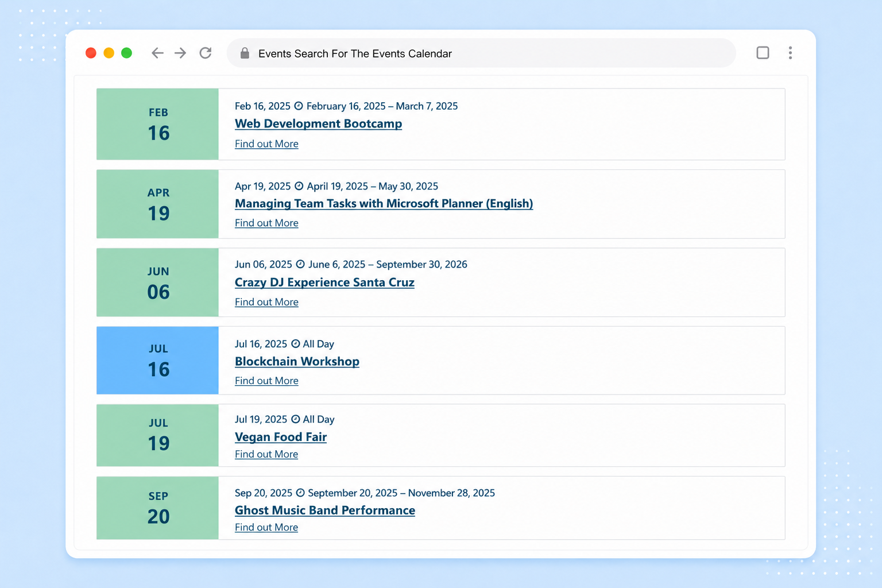The width and height of the screenshot is (882, 588).
Task: Click Find out More under Vegan Food Fair
Action: (x=266, y=454)
